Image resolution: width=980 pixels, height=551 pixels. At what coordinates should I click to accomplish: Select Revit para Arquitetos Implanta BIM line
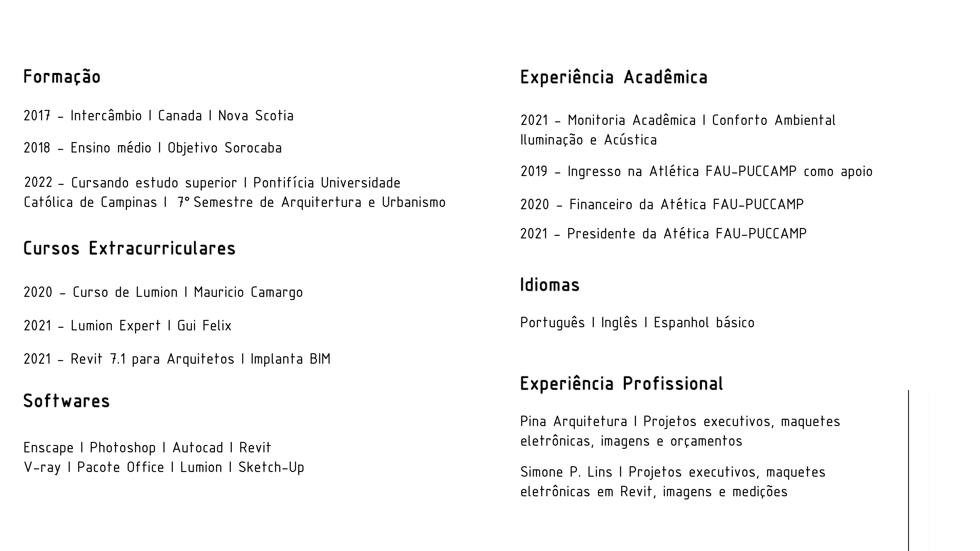(177, 359)
